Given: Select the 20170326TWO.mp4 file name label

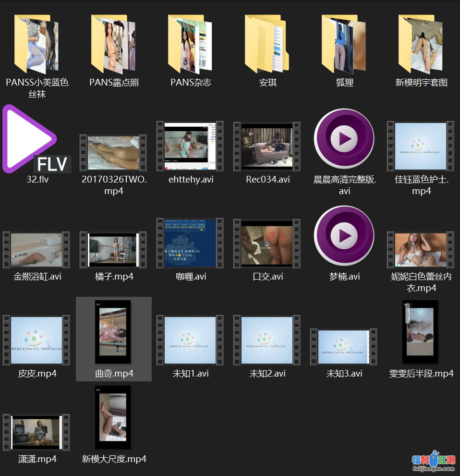Looking at the screenshot, I should tap(114, 185).
